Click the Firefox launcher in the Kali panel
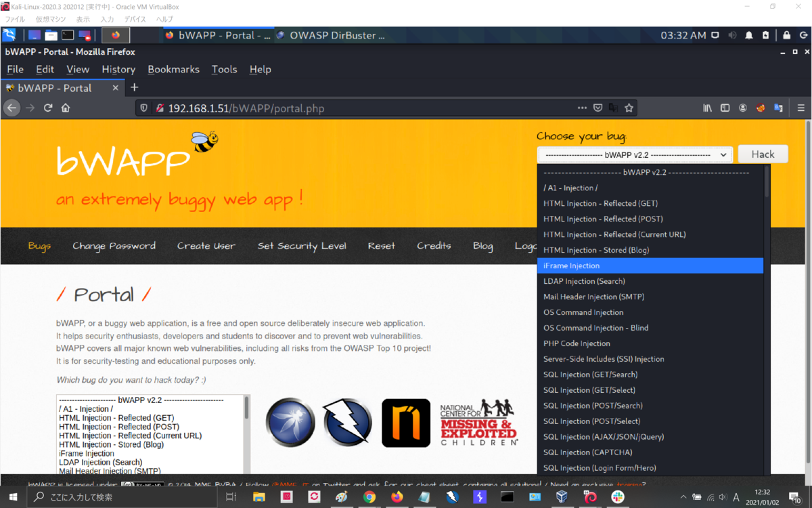The height and width of the screenshot is (508, 812). click(x=116, y=35)
